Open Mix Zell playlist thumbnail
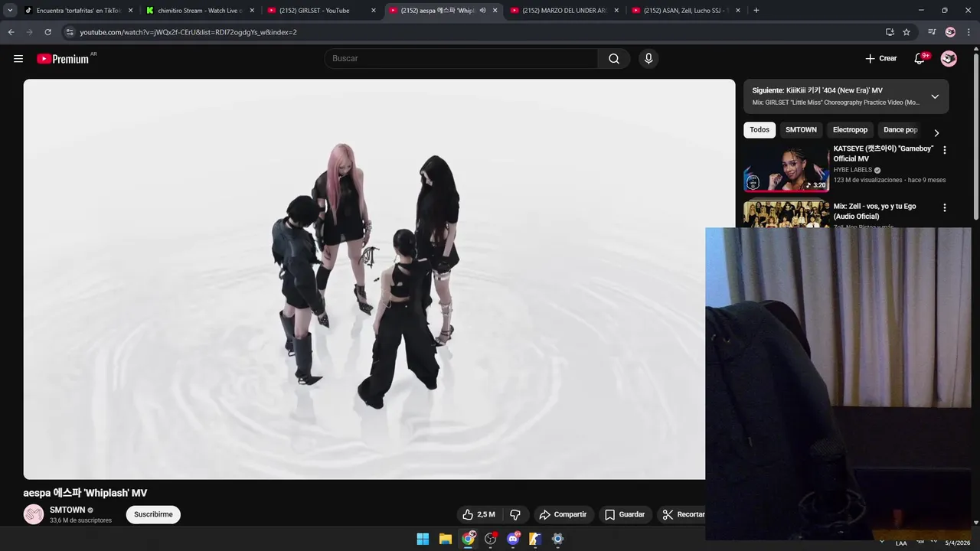Viewport: 980px width, 551px height. (786, 214)
